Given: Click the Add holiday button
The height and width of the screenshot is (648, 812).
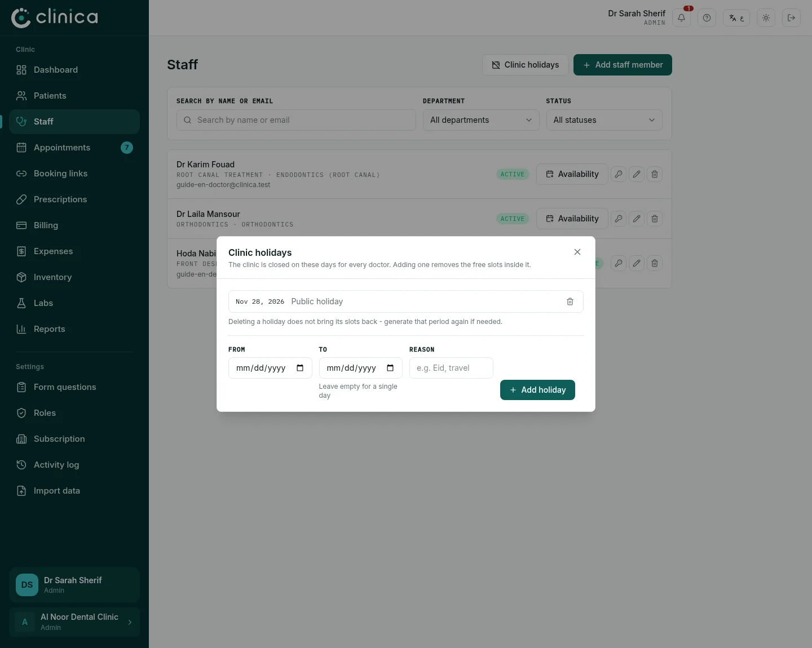Looking at the screenshot, I should pyautogui.click(x=537, y=390).
